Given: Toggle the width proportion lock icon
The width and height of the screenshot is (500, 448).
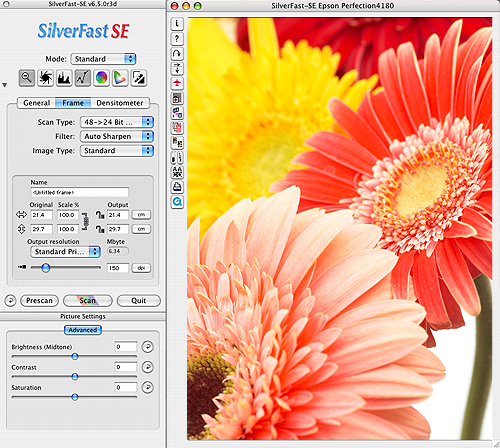Looking at the screenshot, I should click(x=100, y=215).
